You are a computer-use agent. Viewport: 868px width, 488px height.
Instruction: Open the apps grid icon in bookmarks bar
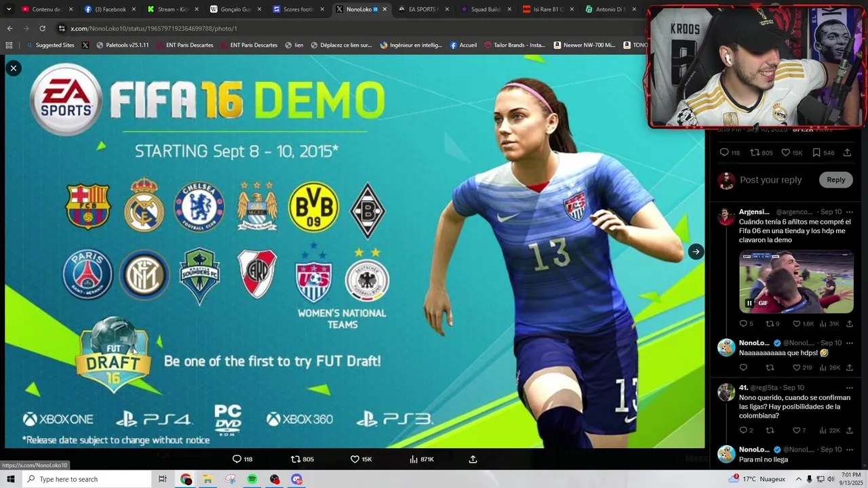(9, 45)
